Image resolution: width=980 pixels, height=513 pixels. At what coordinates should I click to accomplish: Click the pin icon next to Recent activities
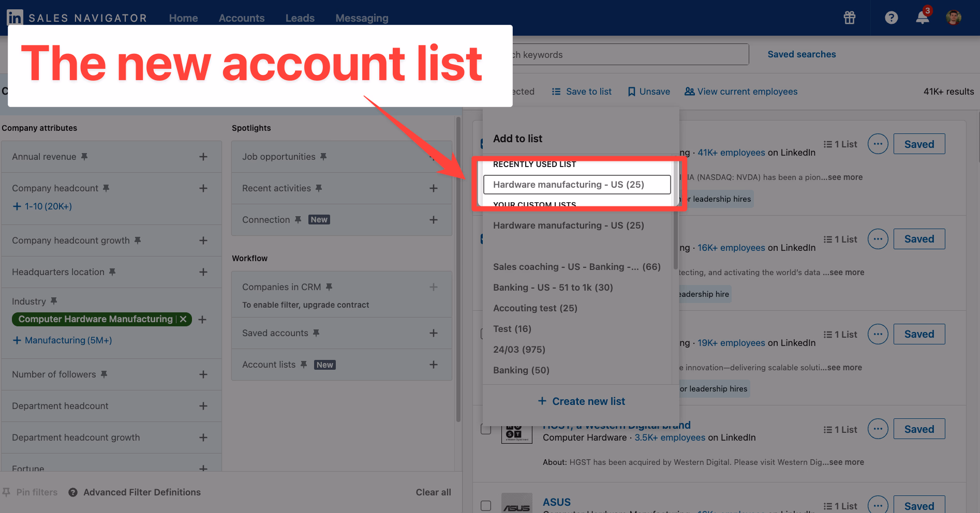(x=319, y=188)
